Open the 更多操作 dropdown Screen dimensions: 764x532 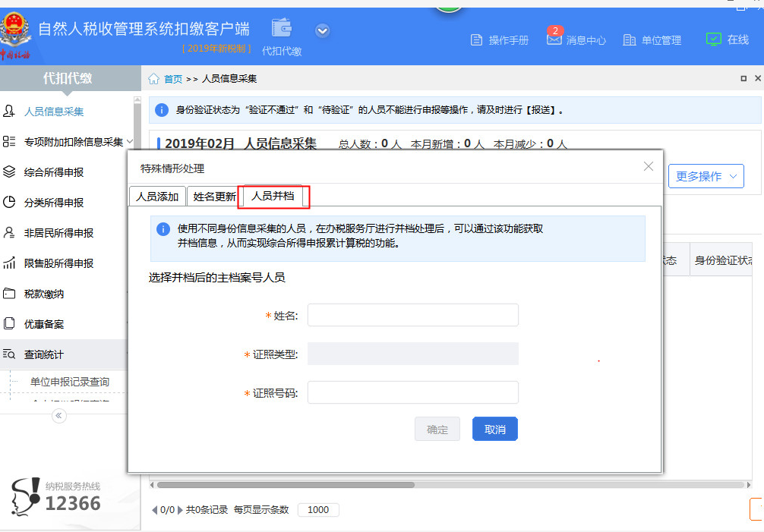[706, 176]
